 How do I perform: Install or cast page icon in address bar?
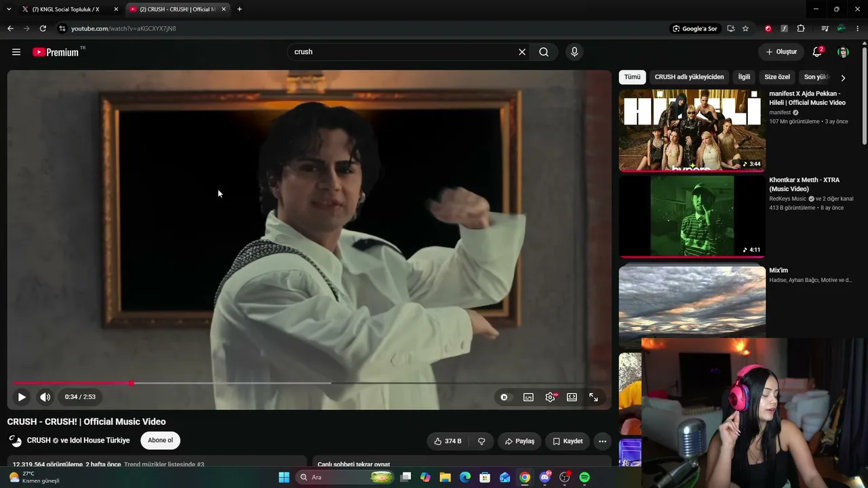click(x=730, y=28)
